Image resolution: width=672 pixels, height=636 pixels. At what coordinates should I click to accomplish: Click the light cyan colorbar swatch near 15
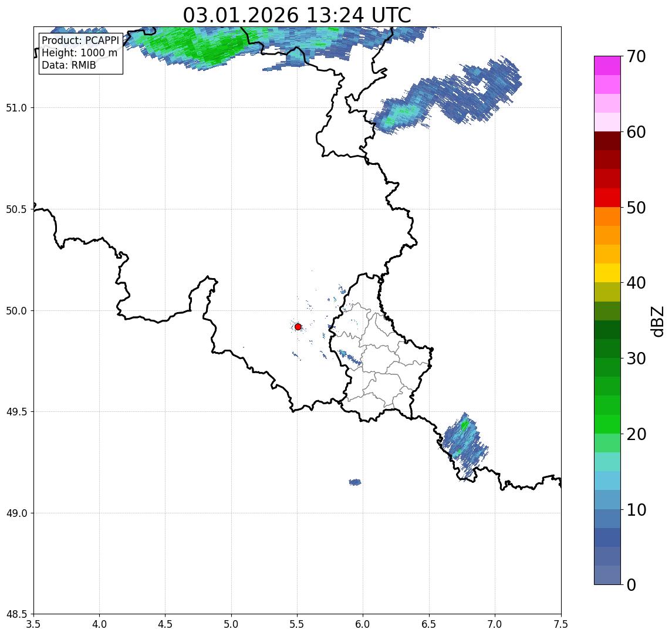point(607,462)
